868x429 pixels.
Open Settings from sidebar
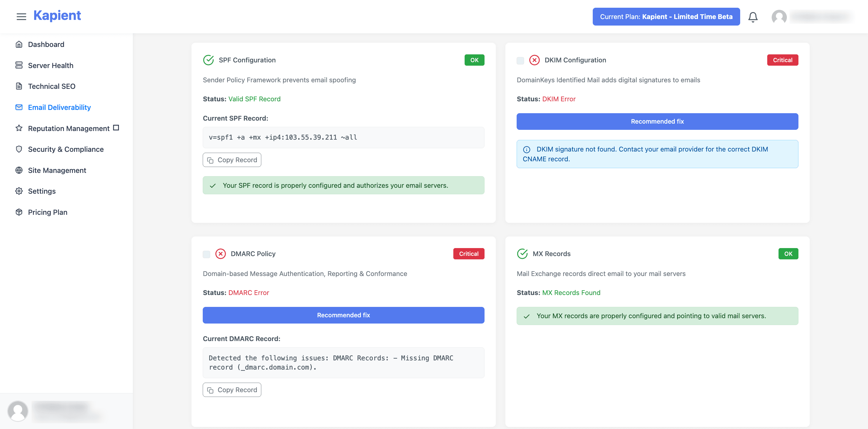tap(42, 191)
